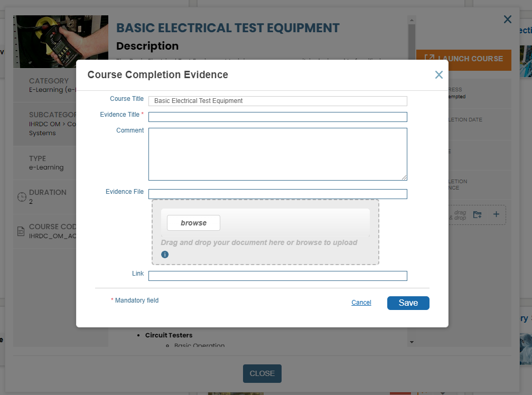
Task: Click the 'Drag and drop your document here' text
Action: [x=259, y=242]
